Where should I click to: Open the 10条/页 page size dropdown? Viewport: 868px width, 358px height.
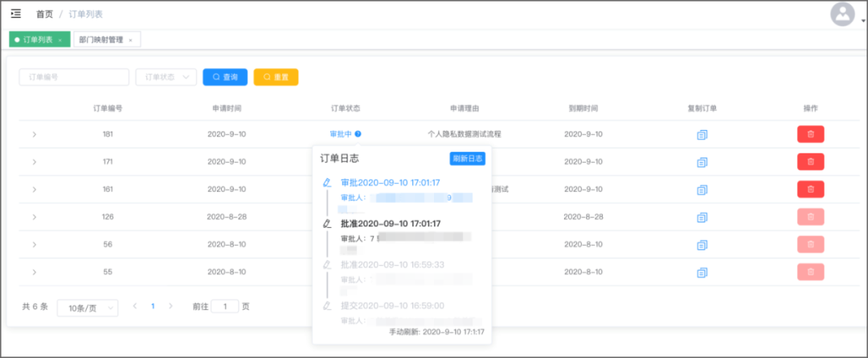[88, 307]
